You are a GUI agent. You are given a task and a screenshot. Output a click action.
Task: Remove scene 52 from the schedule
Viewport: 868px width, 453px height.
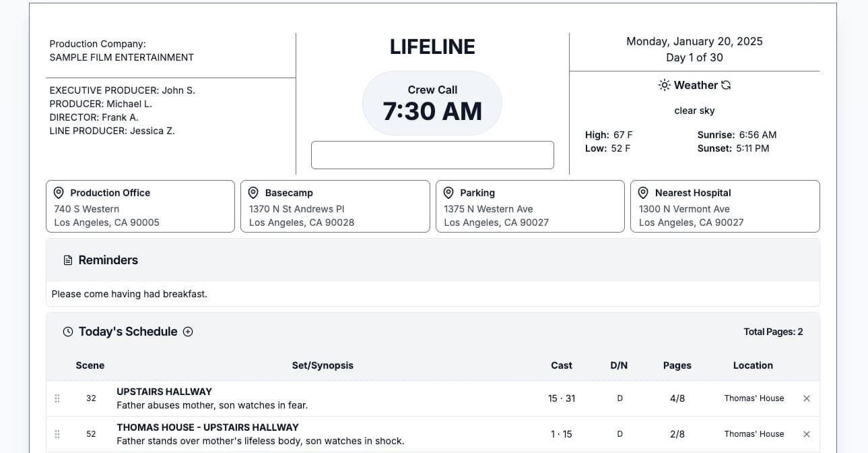coord(806,434)
